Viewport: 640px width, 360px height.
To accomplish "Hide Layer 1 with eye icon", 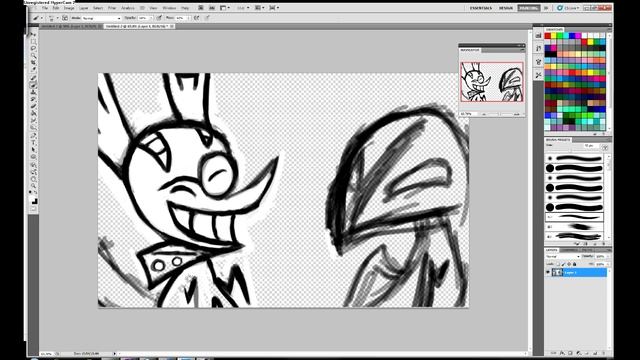I will click(548, 272).
